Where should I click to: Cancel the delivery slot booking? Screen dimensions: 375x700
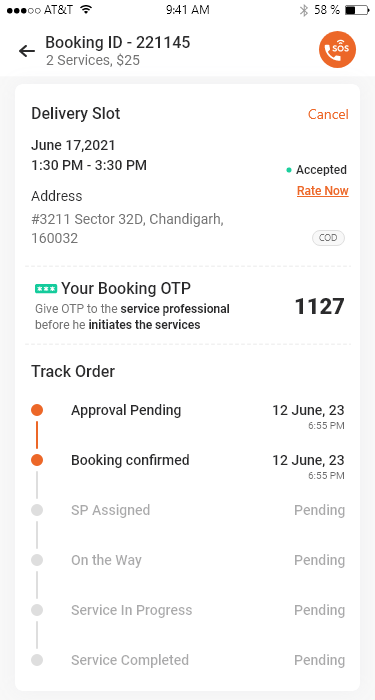click(328, 114)
